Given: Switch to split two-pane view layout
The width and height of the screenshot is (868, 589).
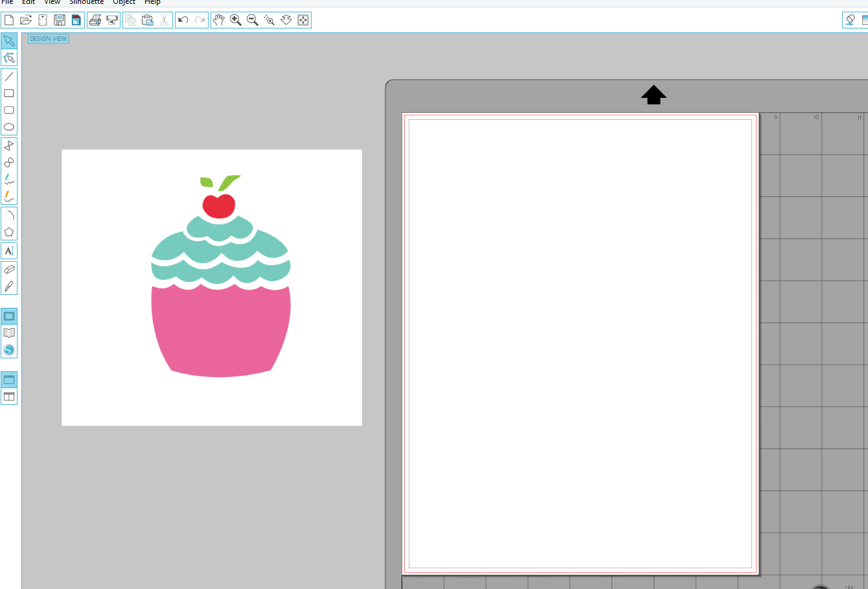Looking at the screenshot, I should (x=9, y=397).
